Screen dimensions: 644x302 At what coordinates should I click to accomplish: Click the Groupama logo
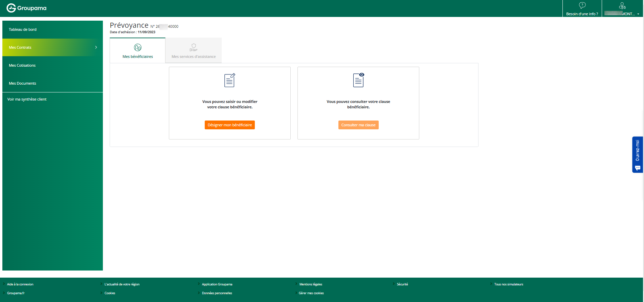click(x=27, y=8)
